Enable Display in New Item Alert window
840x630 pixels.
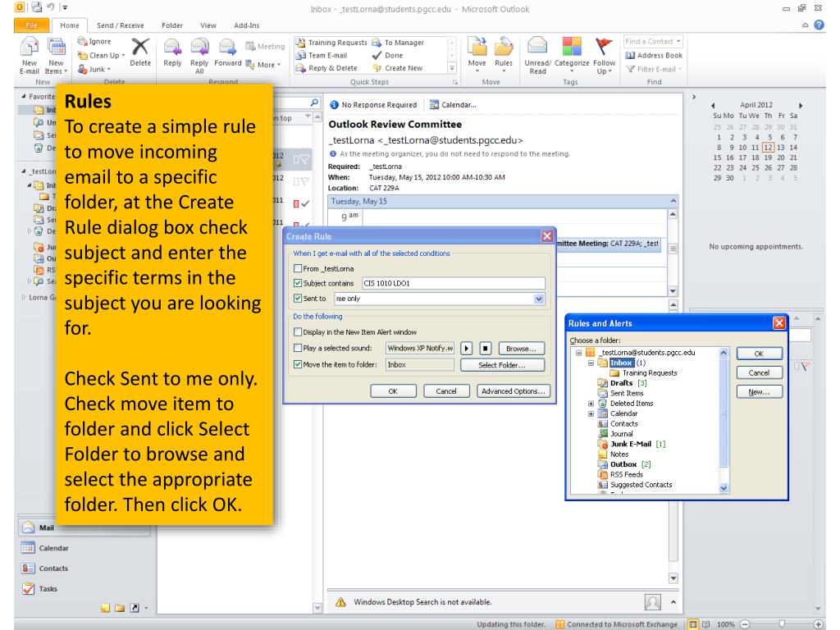click(x=298, y=332)
